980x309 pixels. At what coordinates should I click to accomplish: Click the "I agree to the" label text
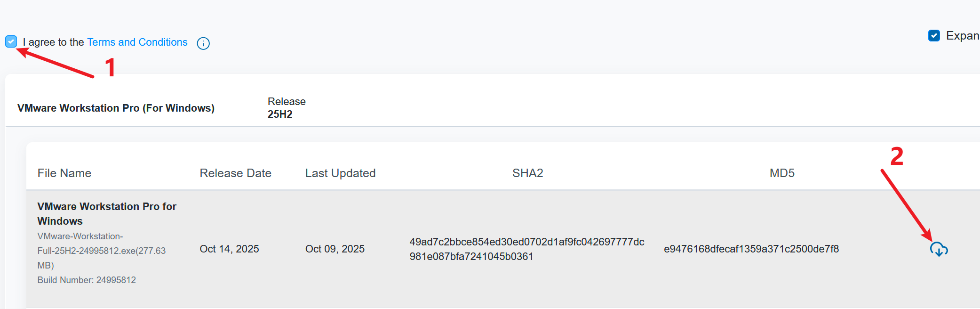point(54,42)
